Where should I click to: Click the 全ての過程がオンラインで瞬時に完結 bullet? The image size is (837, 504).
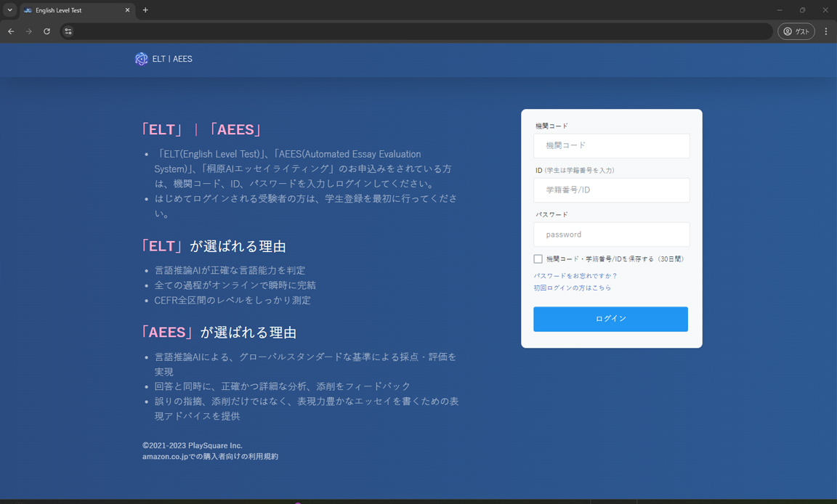[235, 285]
